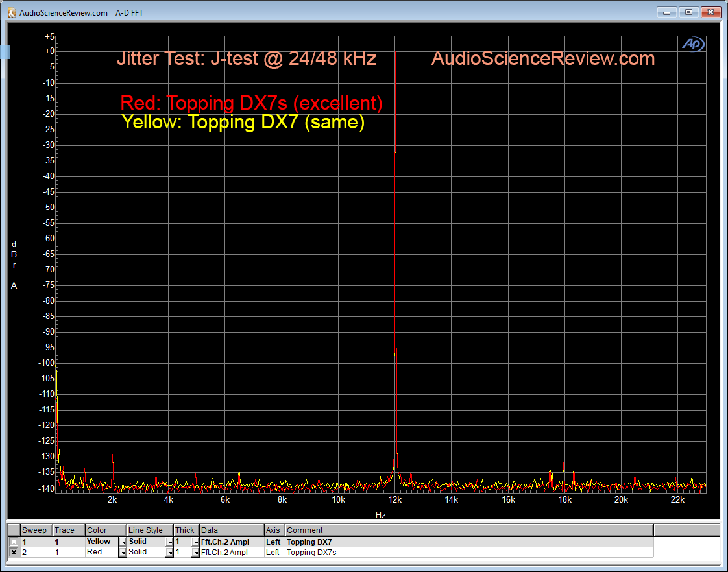Click the 'Jitter Test: J-test @ 24/48 kHz' graph title
Viewport: 728px width, 572px height.
pyautogui.click(x=247, y=58)
